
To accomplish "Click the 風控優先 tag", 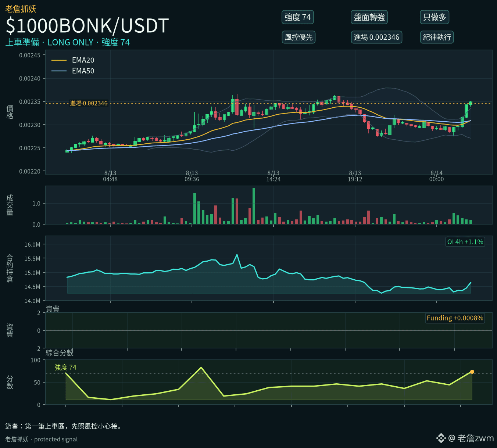I will tap(298, 37).
